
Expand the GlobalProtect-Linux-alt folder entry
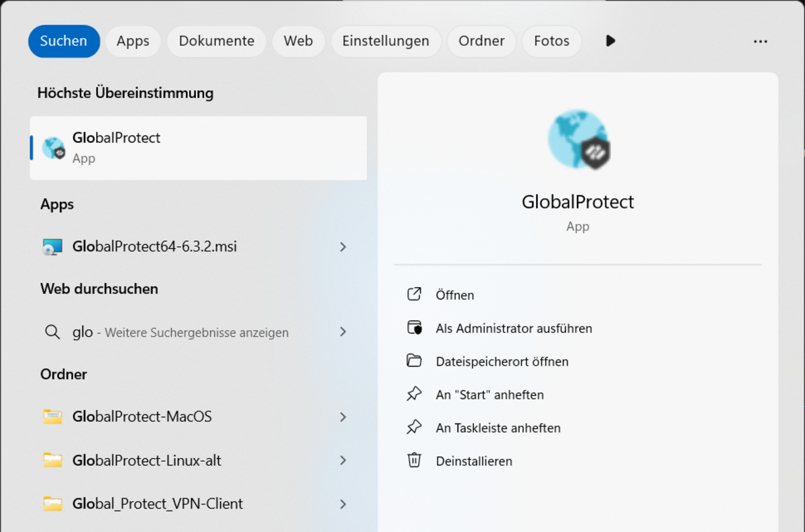343,460
